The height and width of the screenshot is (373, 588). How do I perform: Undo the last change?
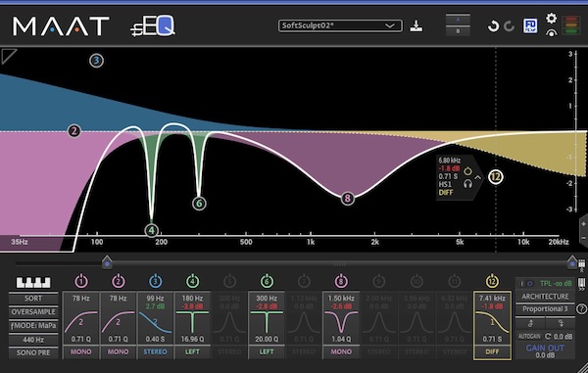coord(493,26)
